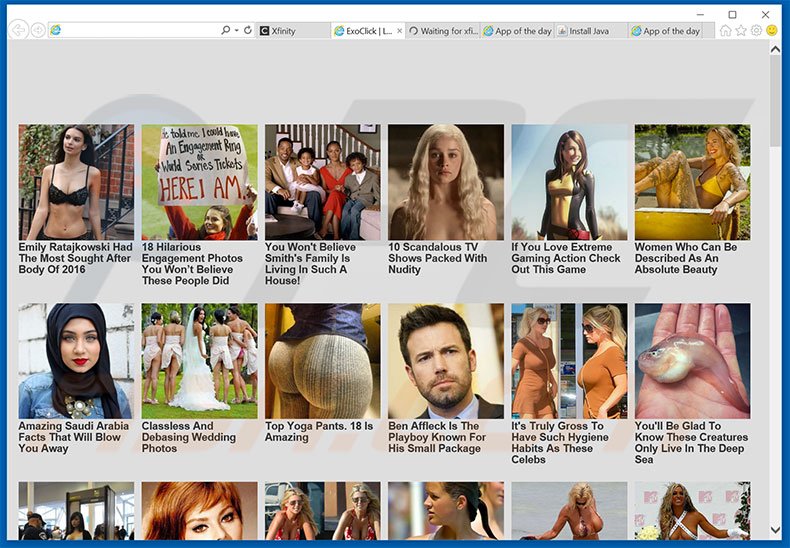Open the Ben Affleck portrait thumbnail

pos(446,361)
